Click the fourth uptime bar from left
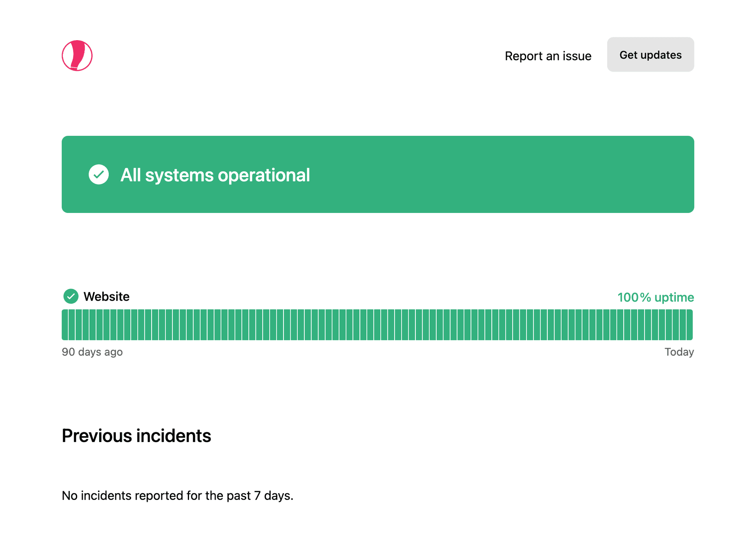756x557 pixels. [86, 325]
